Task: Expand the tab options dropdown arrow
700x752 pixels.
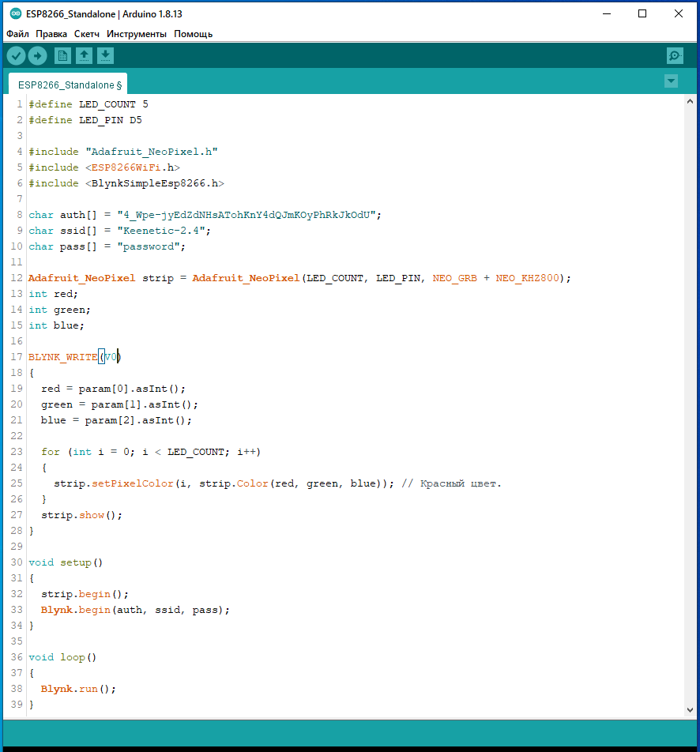Action: [671, 81]
